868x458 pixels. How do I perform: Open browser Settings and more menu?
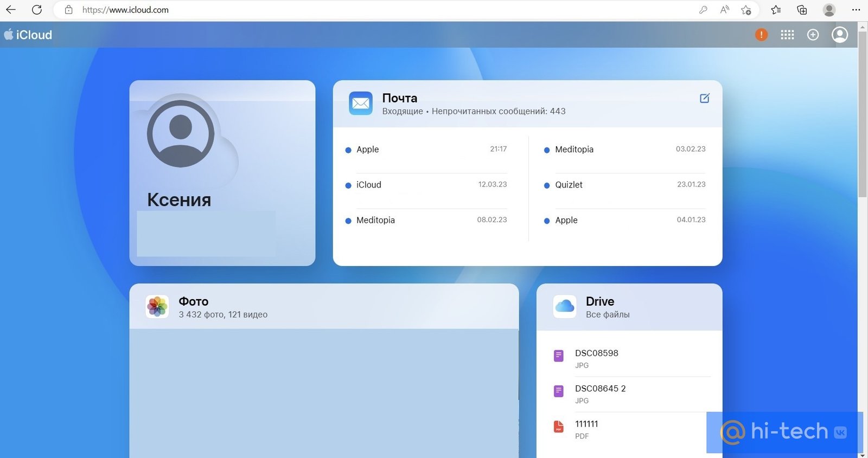click(856, 10)
